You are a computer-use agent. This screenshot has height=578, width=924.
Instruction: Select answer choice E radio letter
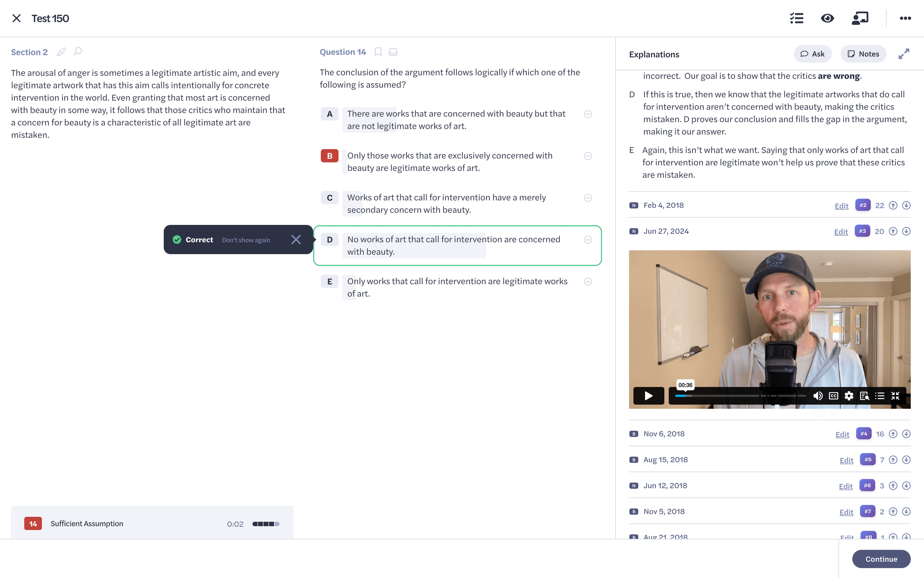coord(329,282)
